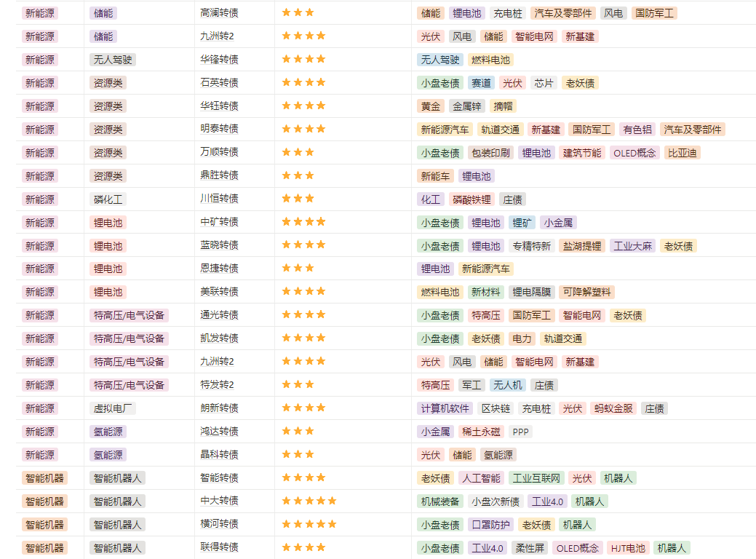Select the 磷化工 sub-sector tag
Viewport: 756px width, 559px height.
point(108,199)
